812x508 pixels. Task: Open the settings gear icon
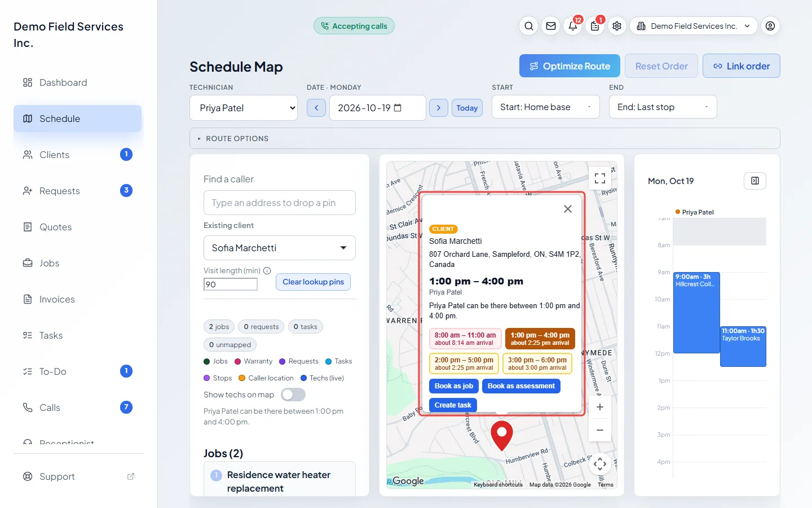[617, 26]
